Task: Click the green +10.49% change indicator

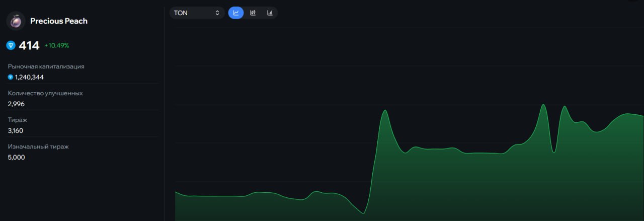Action: coord(57,45)
